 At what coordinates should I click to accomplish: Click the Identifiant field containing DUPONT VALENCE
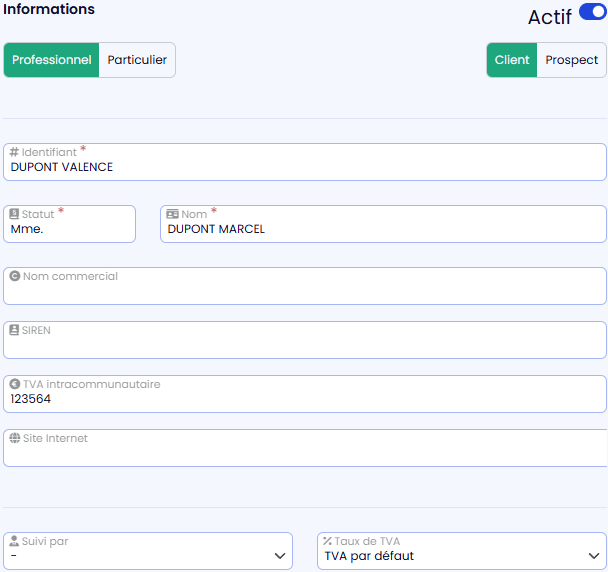(304, 168)
